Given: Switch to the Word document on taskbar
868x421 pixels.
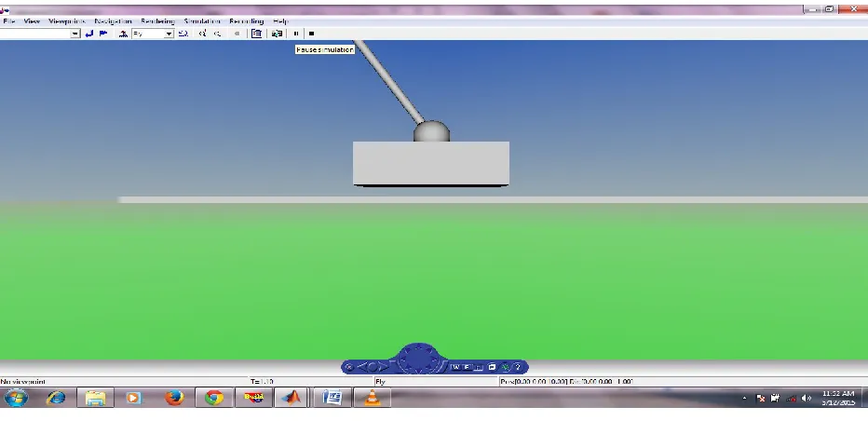Looking at the screenshot, I should 332,398.
